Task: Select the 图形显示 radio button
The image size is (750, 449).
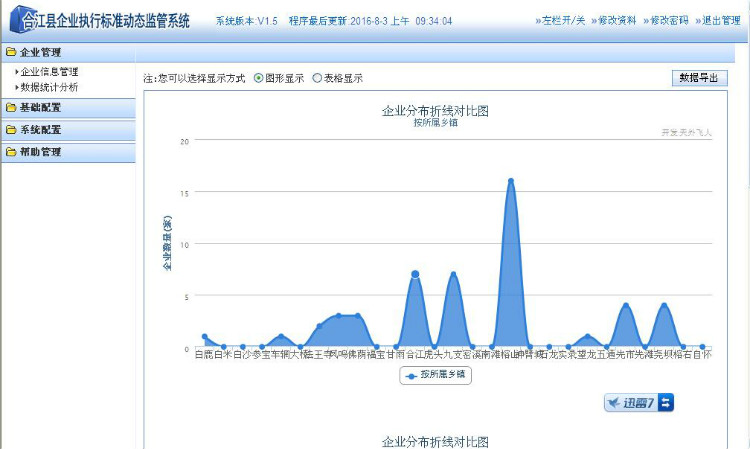Action: [258, 78]
